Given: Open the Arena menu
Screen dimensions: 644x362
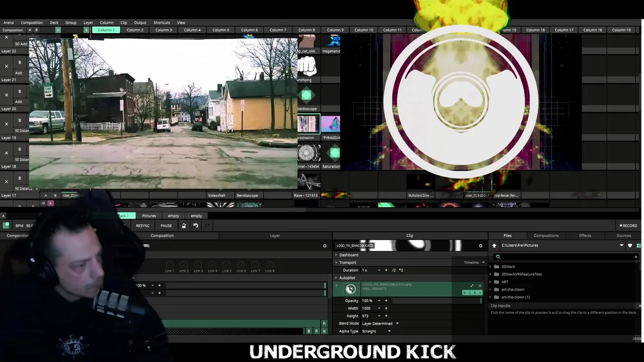Looking at the screenshot, I should tap(9, 23).
